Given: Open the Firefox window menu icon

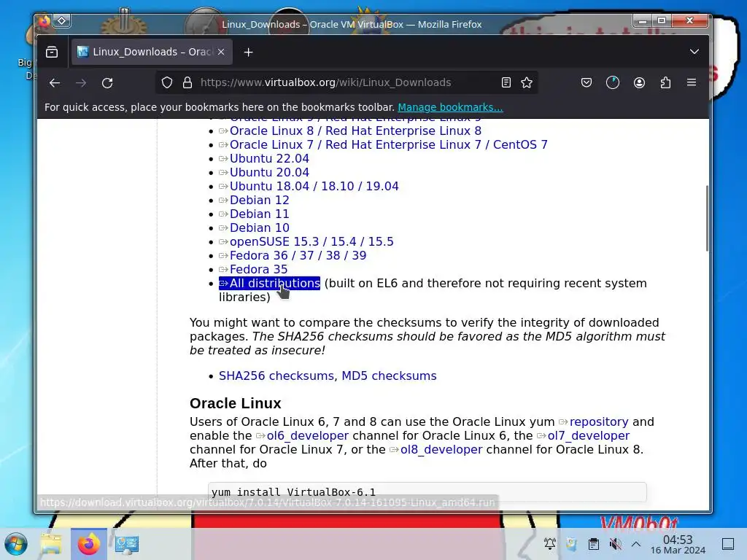Looking at the screenshot, I should coord(44,21).
